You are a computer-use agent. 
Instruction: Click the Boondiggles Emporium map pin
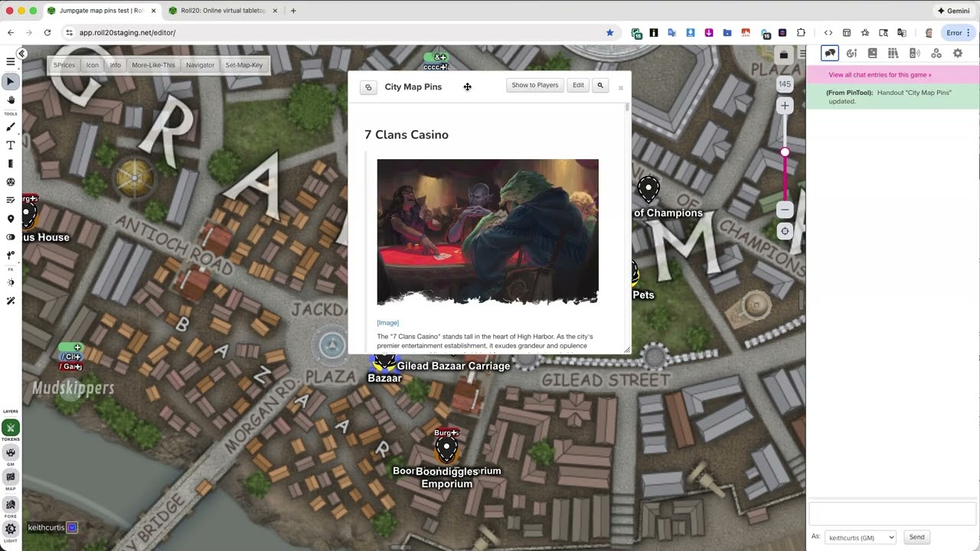point(446,449)
